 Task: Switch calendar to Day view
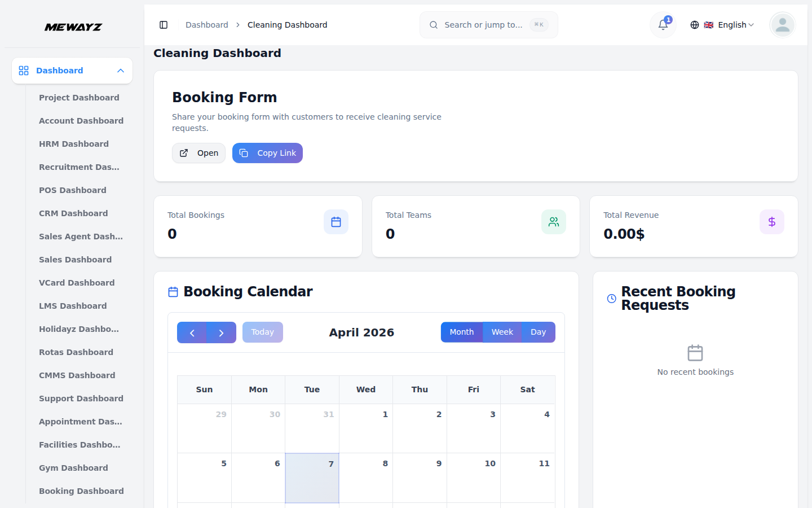(x=538, y=332)
